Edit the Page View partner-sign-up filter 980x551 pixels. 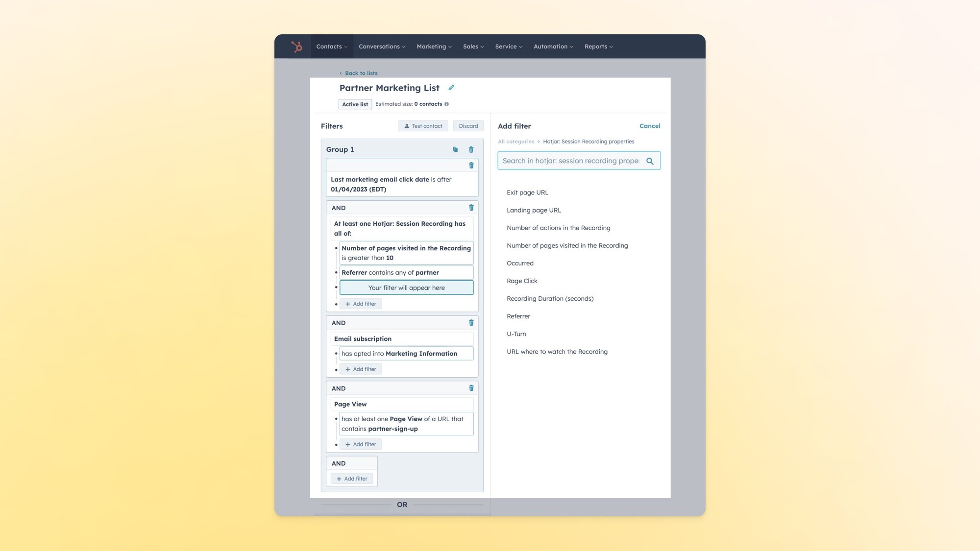(406, 424)
